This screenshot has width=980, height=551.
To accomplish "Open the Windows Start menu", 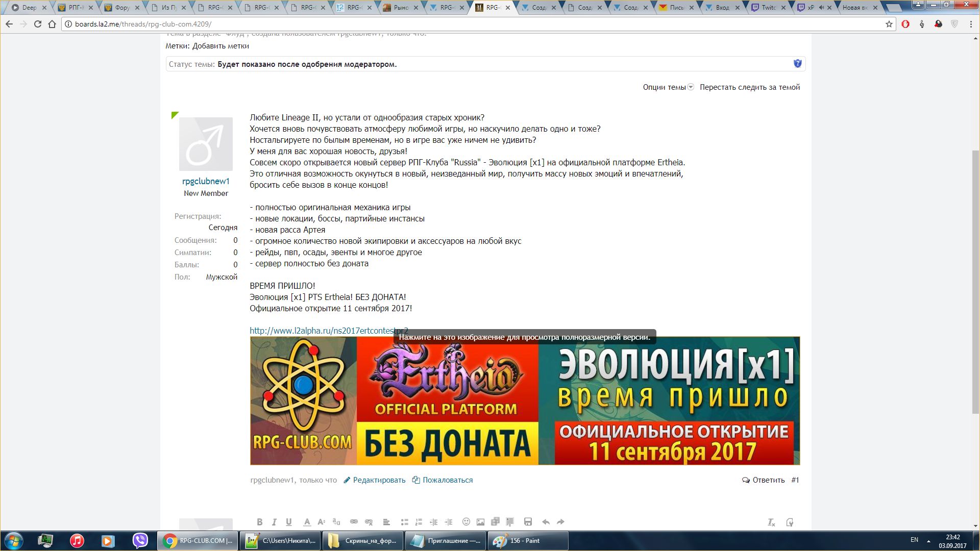I will click(14, 541).
